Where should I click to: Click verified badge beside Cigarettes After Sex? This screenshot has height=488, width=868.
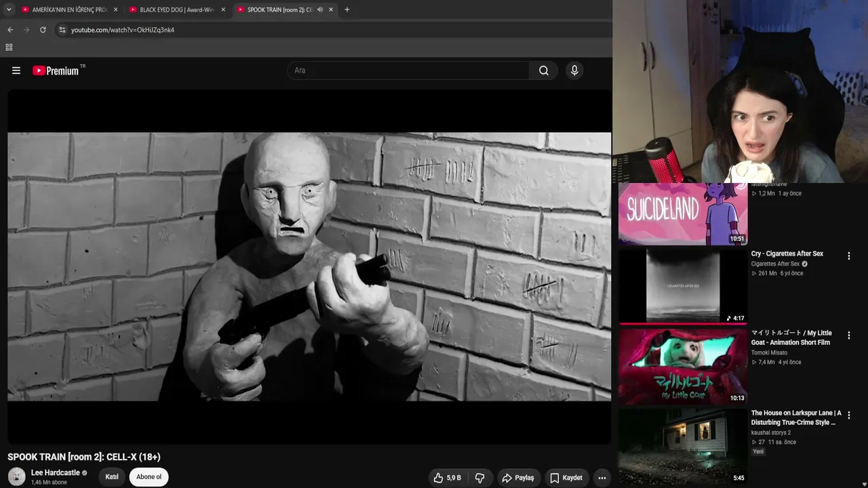pos(805,264)
